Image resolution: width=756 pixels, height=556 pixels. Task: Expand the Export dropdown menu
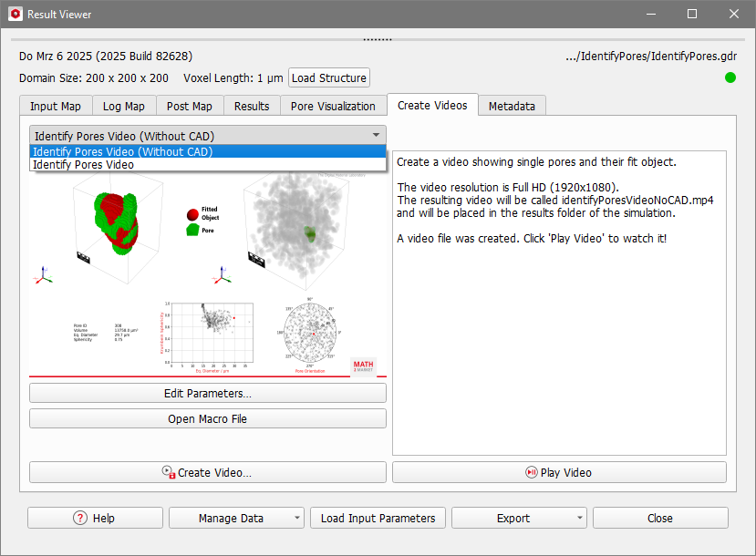click(581, 518)
